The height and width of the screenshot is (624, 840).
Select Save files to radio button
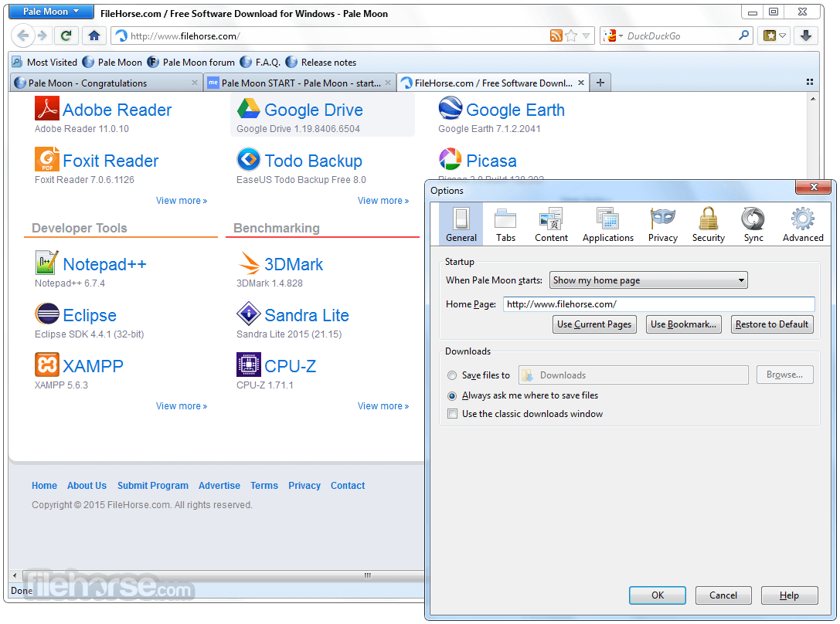pos(452,375)
